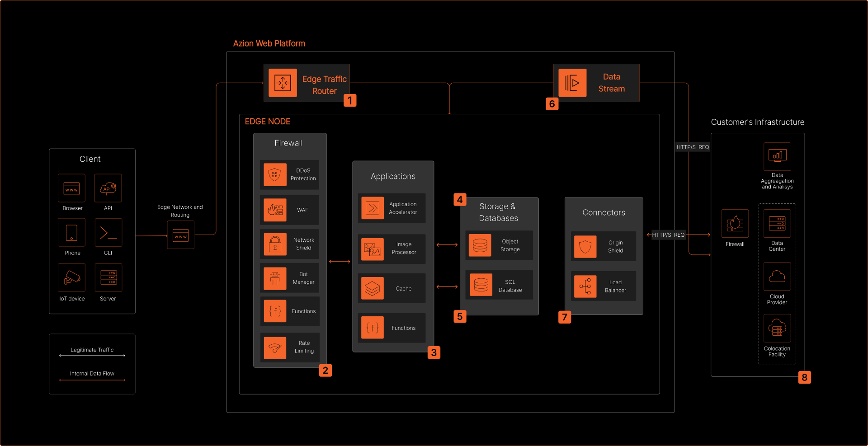The height and width of the screenshot is (446, 868).
Task: Click the Load Balancer label
Action: [x=615, y=286]
